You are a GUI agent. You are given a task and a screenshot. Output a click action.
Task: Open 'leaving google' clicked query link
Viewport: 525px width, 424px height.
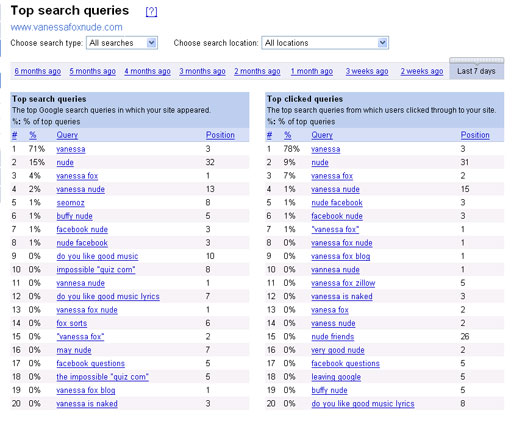tap(336, 377)
